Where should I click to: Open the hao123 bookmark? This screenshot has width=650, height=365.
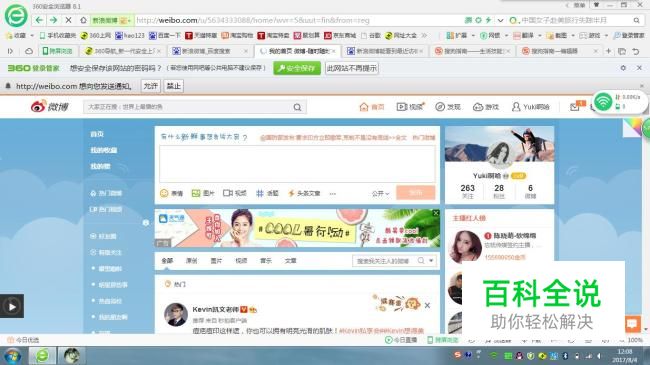(130, 36)
